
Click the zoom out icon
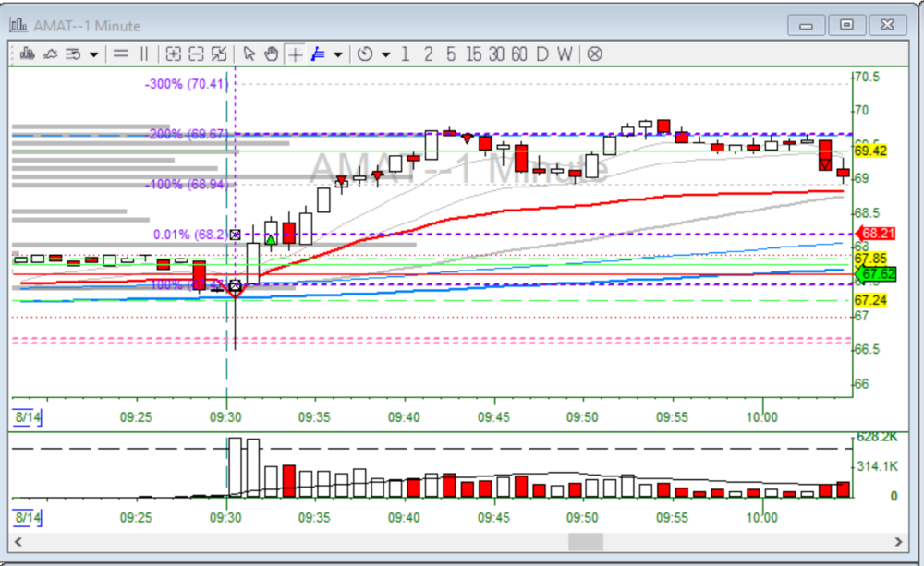196,54
